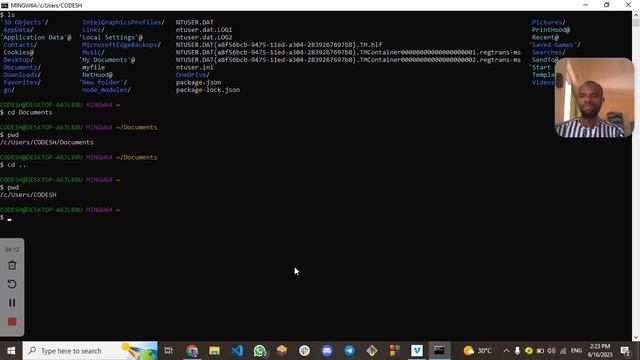Open the volume control in tray
This screenshot has height=360, width=640.
[551, 351]
